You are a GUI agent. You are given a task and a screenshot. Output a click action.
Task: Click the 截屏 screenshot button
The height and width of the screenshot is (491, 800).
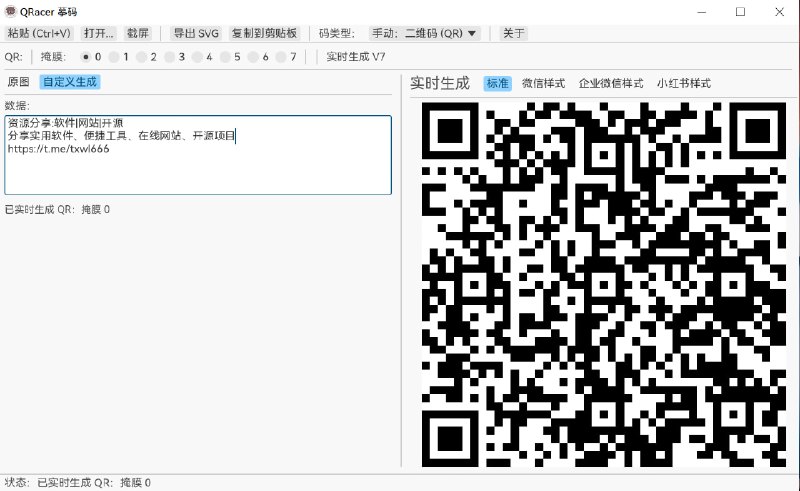pos(138,33)
